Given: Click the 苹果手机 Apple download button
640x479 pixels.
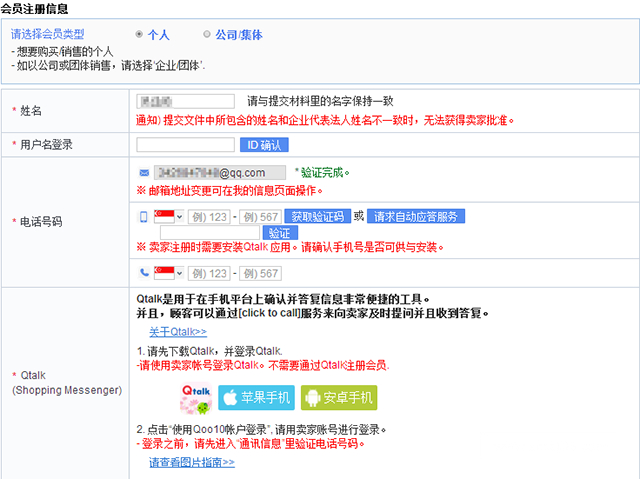Looking at the screenshot, I should tap(257, 398).
